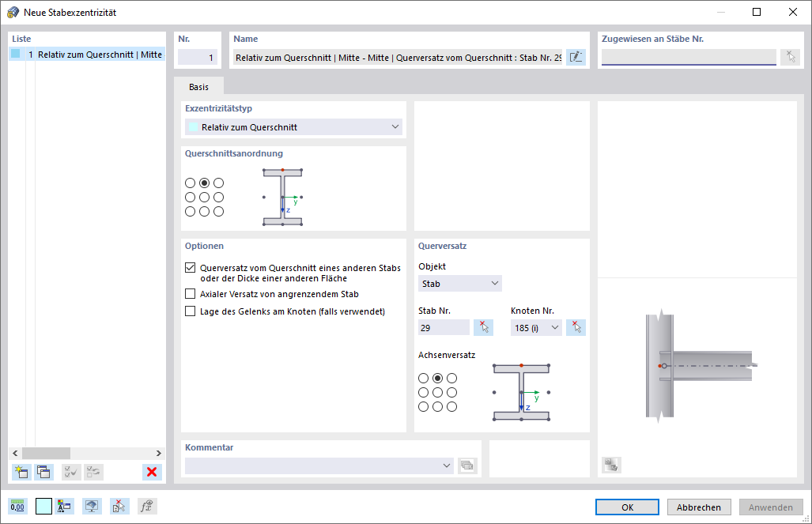Click the invert selection icon under Liste

pyautogui.click(x=94, y=472)
